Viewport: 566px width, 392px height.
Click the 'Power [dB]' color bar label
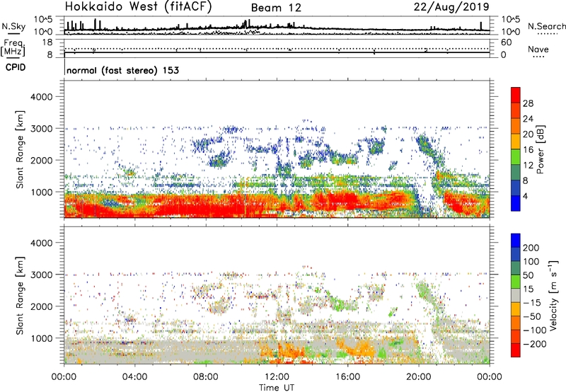[541, 149]
